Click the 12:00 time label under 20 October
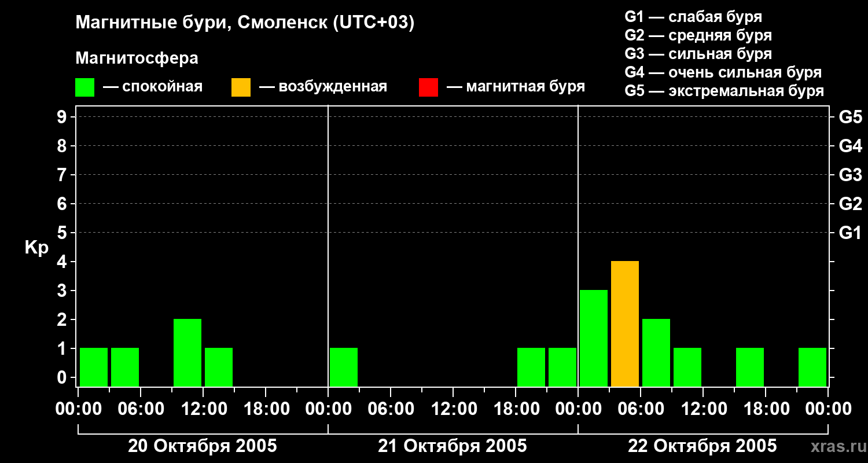This screenshot has width=868, height=463. pyautogui.click(x=203, y=409)
